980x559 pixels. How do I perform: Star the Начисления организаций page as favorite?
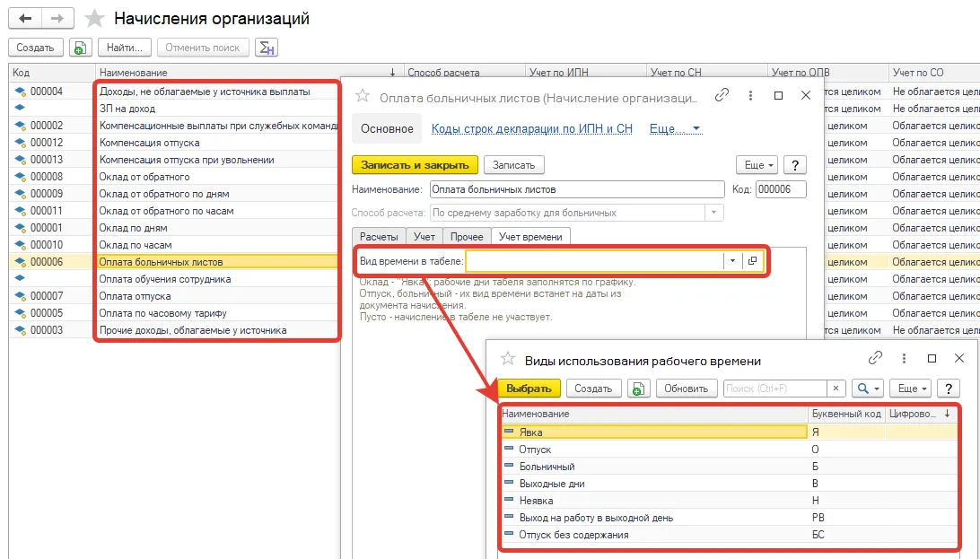pos(94,18)
